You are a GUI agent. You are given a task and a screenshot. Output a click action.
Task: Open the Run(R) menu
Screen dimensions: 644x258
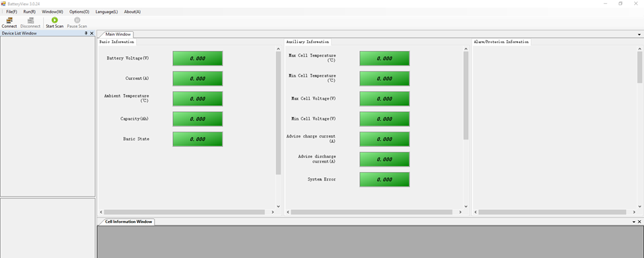click(29, 12)
